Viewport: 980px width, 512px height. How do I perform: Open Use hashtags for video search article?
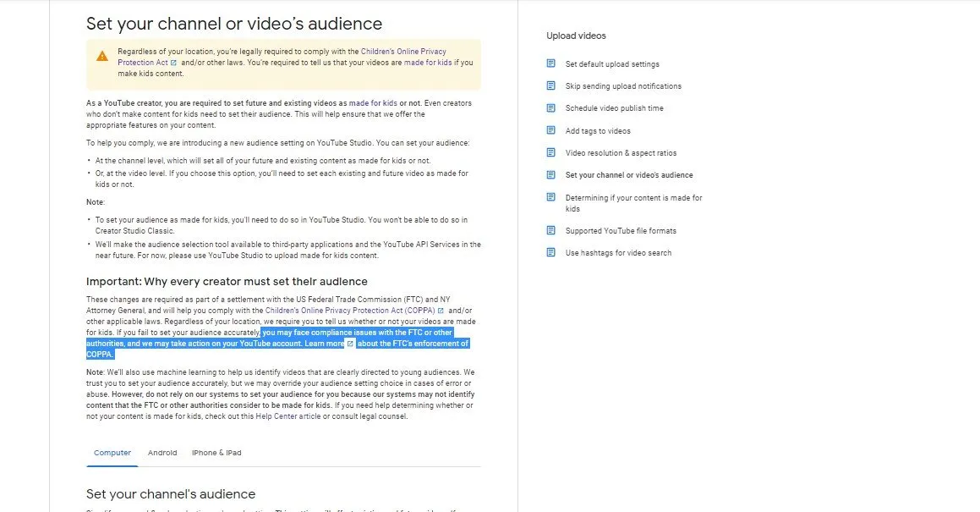click(618, 253)
